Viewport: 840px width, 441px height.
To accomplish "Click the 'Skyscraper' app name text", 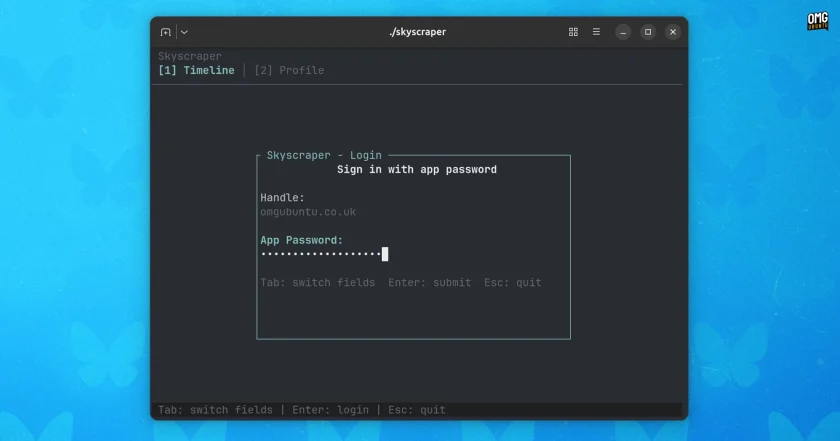I will [x=190, y=56].
